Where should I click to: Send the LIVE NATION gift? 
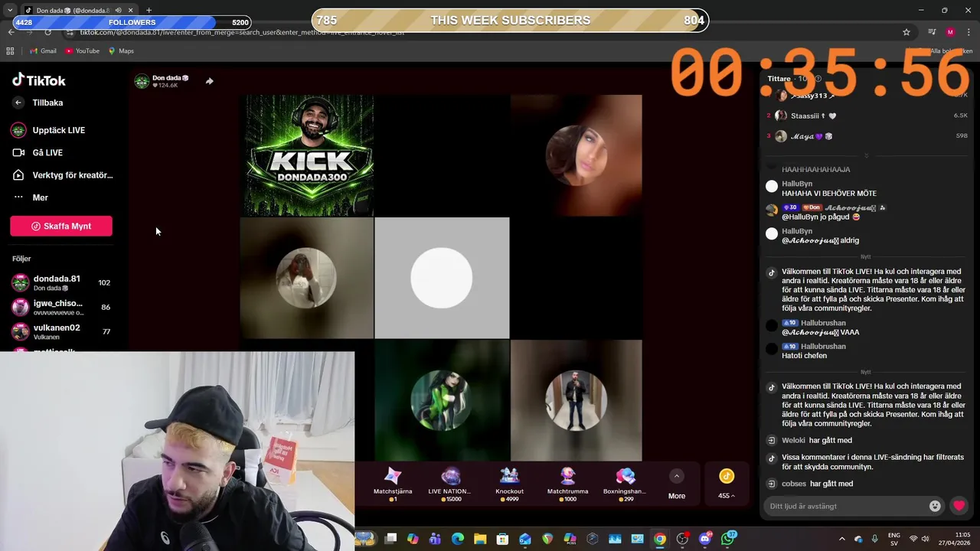[x=450, y=484]
